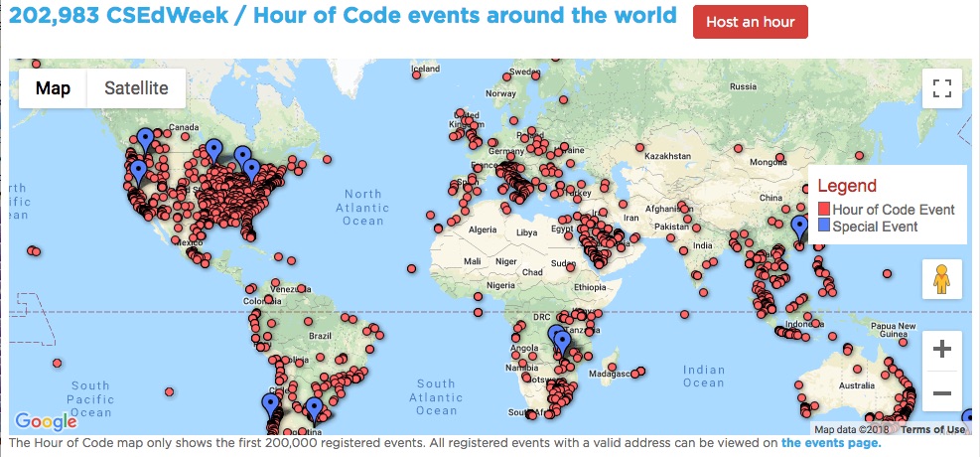The width and height of the screenshot is (980, 457).
Task: Click the lone red marker right of the South Pacific Ocean label
Action: (170, 392)
